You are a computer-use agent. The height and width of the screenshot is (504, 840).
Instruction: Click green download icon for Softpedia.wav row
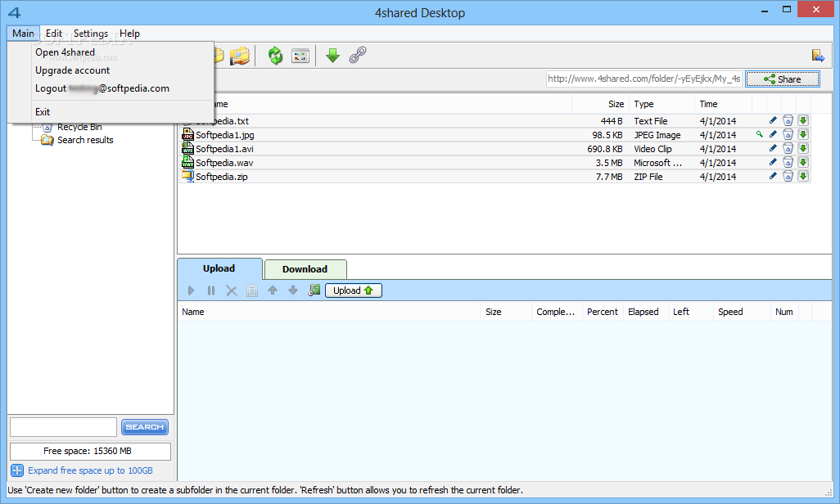[803, 162]
